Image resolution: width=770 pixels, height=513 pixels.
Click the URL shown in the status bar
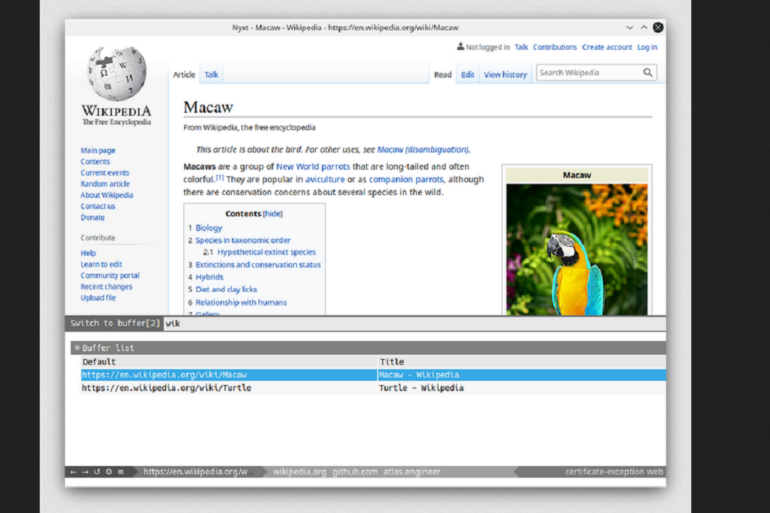[198, 472]
